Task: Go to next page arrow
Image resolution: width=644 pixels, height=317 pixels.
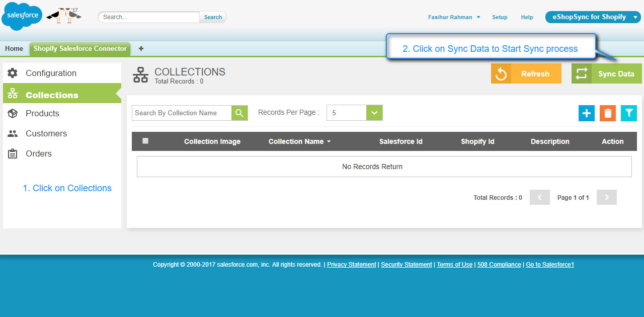Action: 606,197
